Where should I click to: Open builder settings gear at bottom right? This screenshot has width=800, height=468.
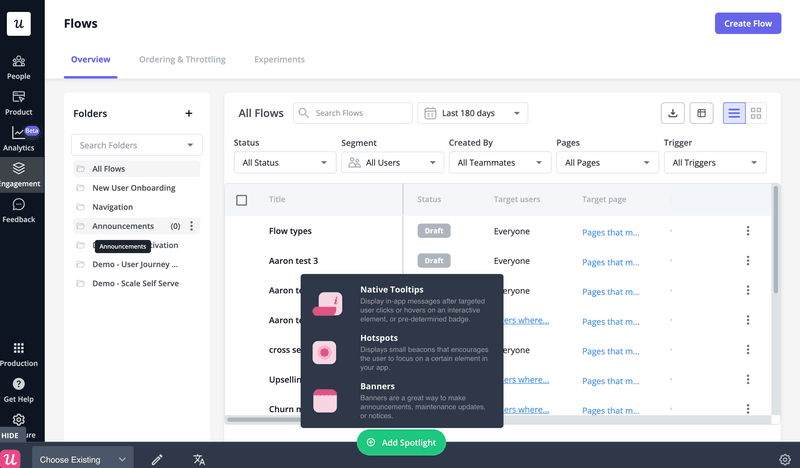coord(785,459)
